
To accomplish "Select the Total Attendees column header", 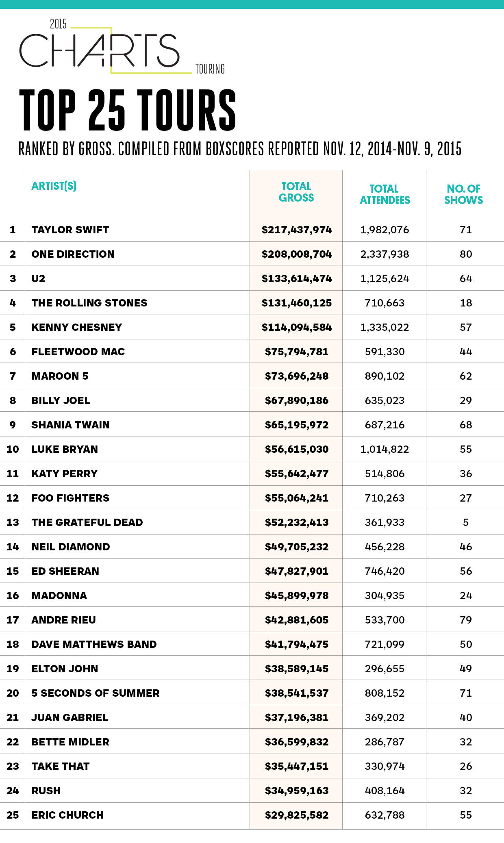I will click(385, 195).
